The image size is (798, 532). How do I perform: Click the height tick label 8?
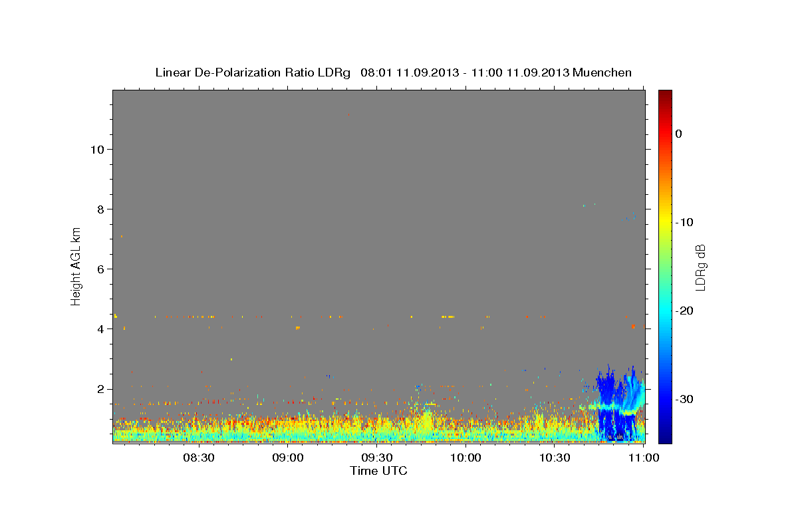click(100, 209)
